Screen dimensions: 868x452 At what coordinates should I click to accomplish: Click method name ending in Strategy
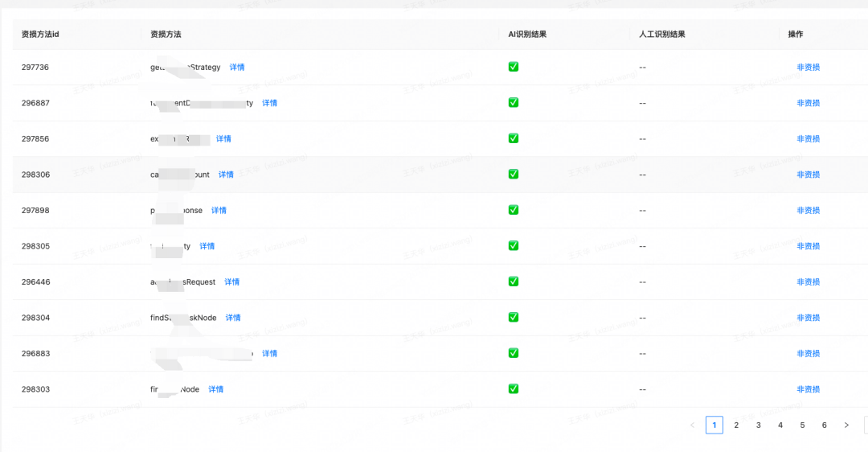(186, 67)
